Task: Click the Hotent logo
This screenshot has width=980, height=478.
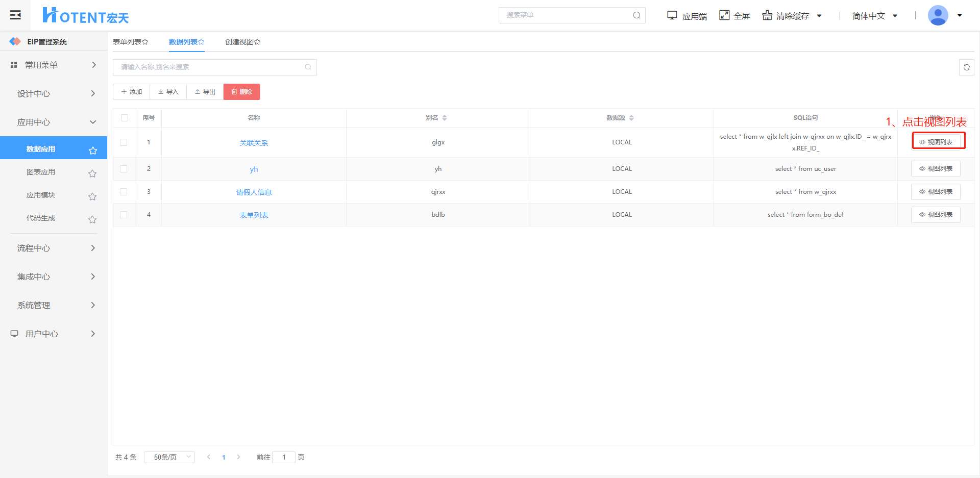Action: pos(85,15)
